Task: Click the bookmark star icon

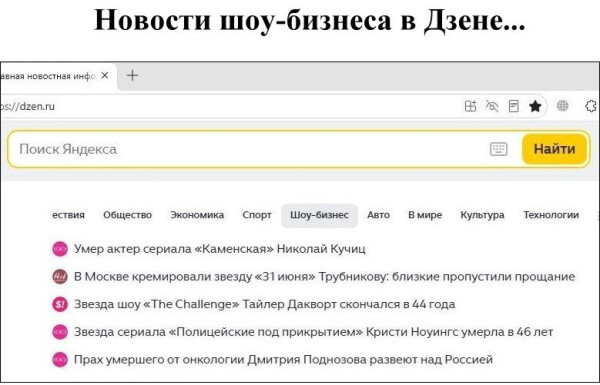Action: (x=535, y=106)
